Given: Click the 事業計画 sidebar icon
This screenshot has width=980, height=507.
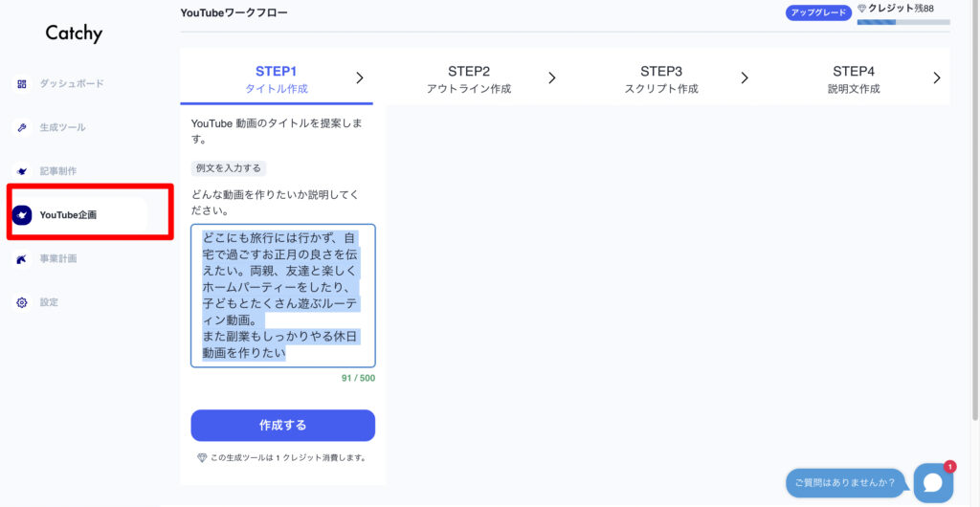Looking at the screenshot, I should tap(22, 259).
